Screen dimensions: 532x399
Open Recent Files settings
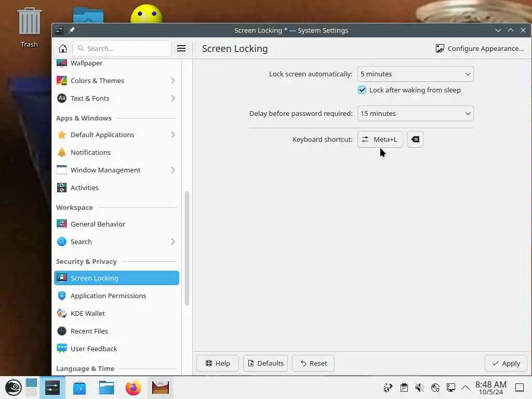[116, 331]
